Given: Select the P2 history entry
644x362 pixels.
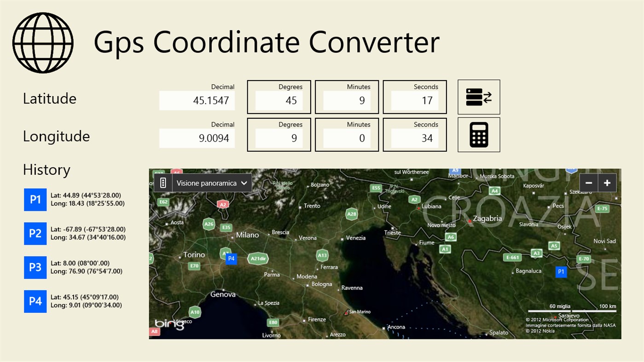Looking at the screenshot, I should [x=35, y=233].
